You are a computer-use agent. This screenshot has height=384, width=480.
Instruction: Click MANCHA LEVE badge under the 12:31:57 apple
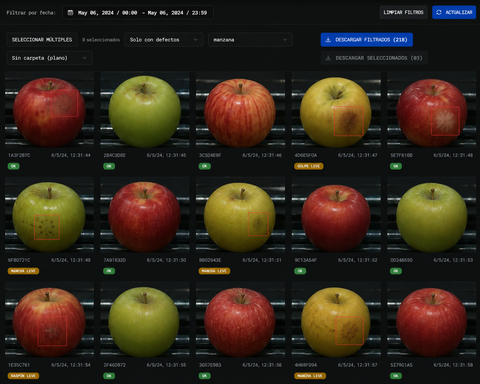tap(310, 376)
